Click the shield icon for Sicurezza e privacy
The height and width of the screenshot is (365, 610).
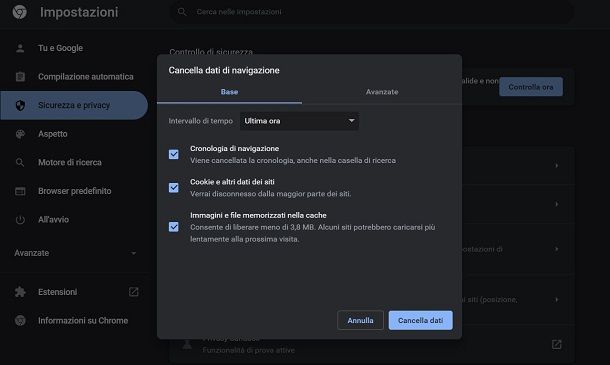20,105
